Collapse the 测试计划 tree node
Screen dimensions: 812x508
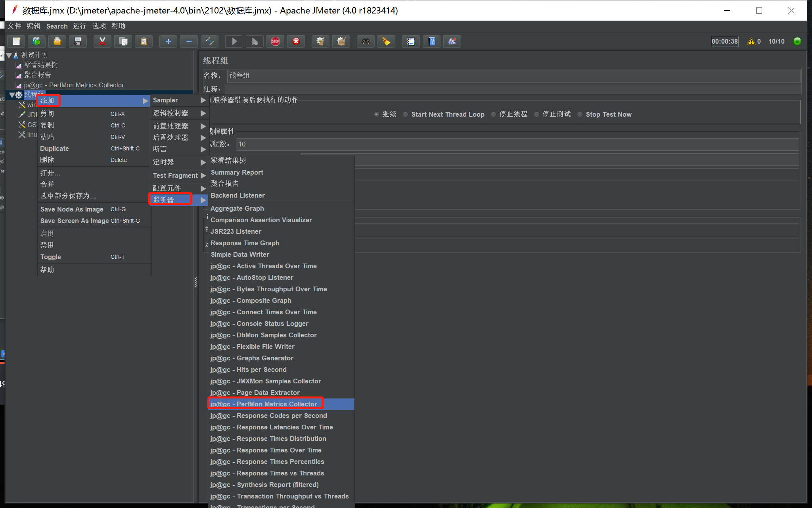tap(9, 55)
